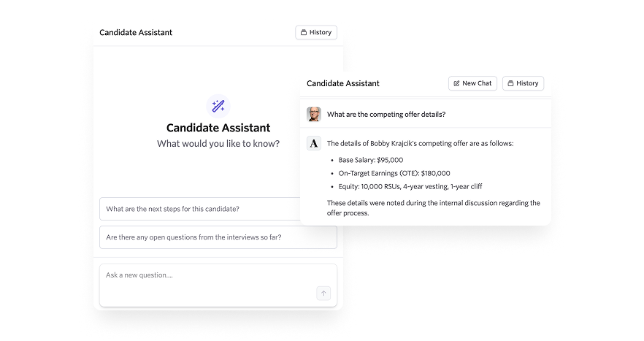The image size is (644, 341).
Task: Click the left panel's small "Candidate Assistant" header title
Action: pyautogui.click(x=136, y=32)
